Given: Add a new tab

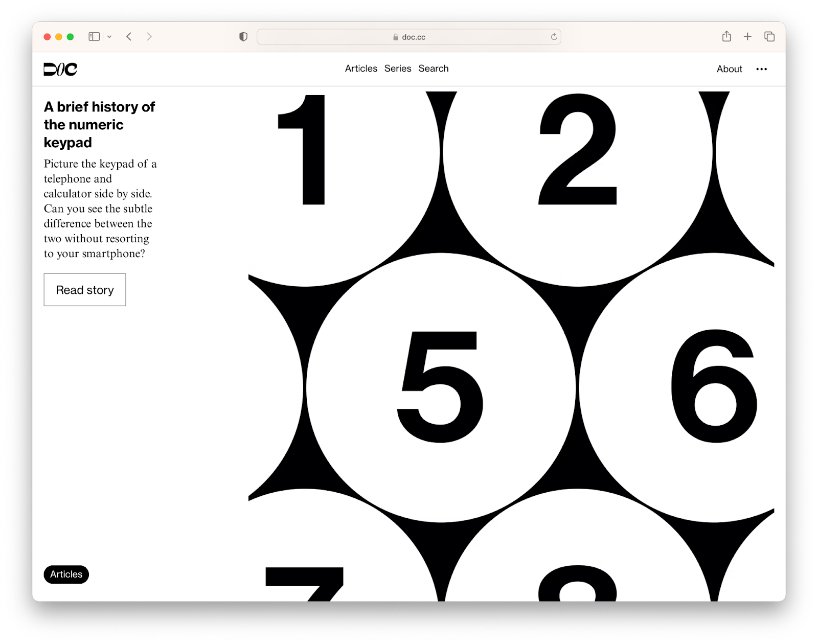Looking at the screenshot, I should tap(747, 37).
